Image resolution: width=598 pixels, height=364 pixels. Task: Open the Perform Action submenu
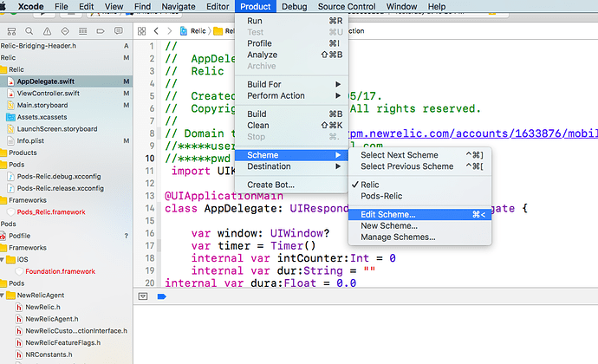click(x=291, y=96)
